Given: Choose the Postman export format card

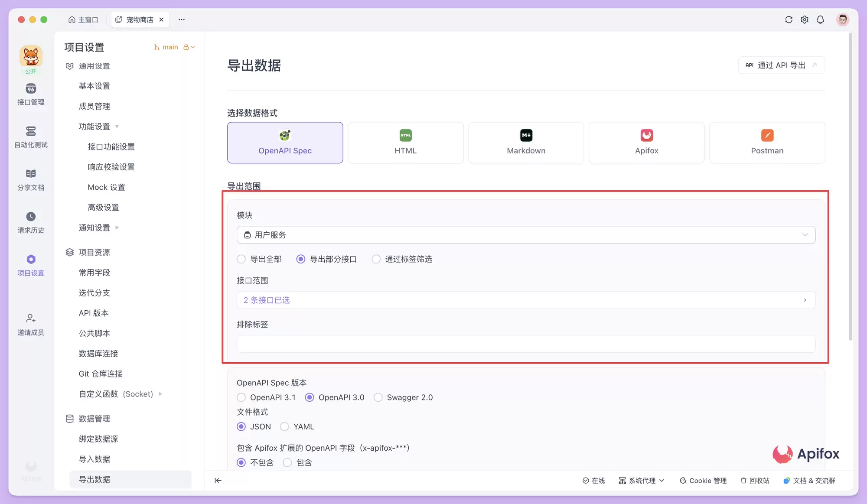Looking at the screenshot, I should pyautogui.click(x=767, y=143).
